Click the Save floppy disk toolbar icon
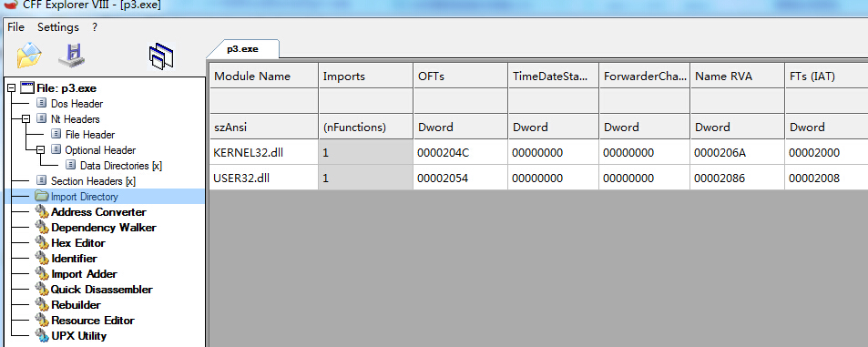The width and height of the screenshot is (868, 347). (x=71, y=56)
